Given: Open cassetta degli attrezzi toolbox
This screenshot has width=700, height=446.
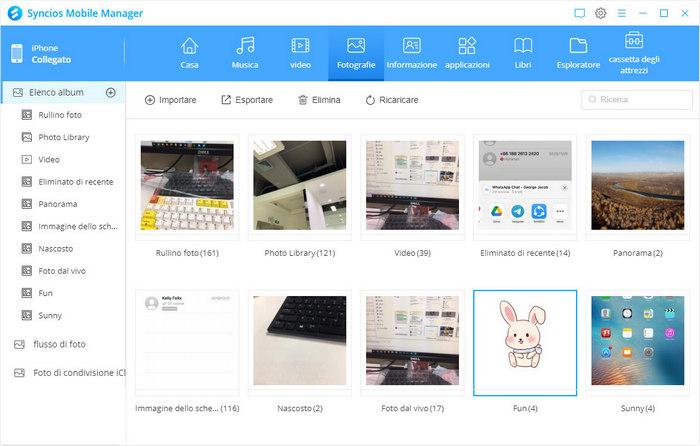Looking at the screenshot, I should coord(634,53).
